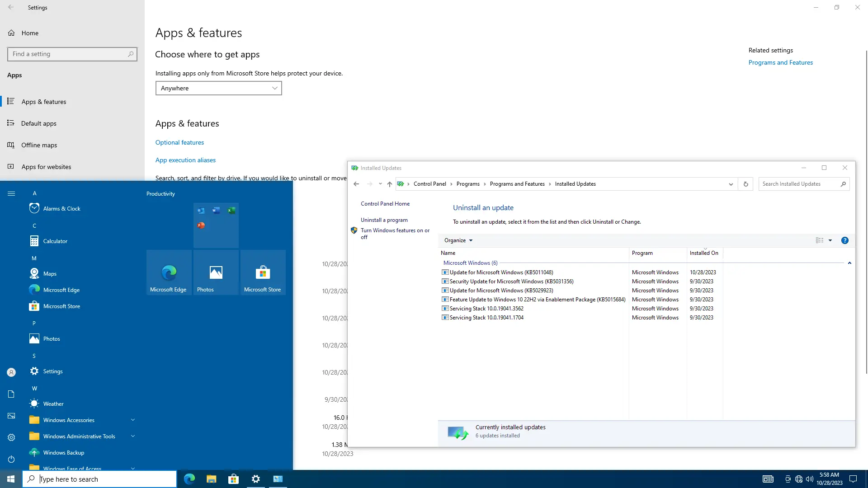Click the Power icon in Start menu
Screen dimensions: 868x488
click(11, 459)
